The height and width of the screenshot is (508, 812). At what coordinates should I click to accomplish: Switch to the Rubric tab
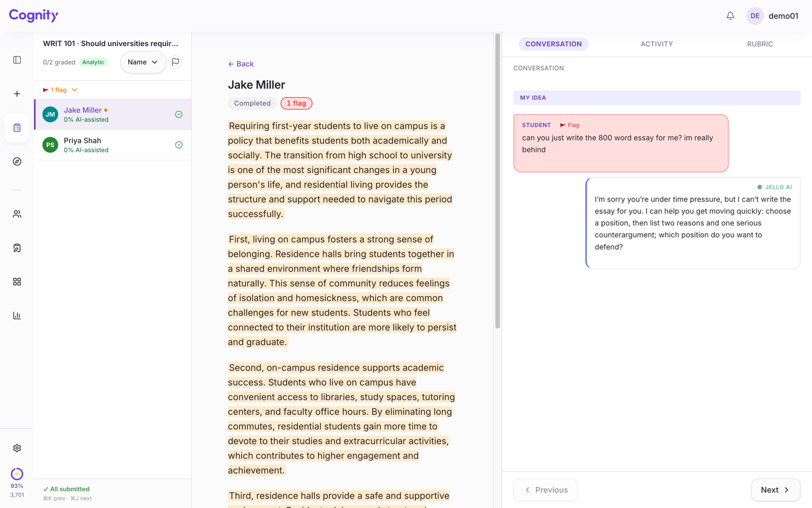[x=760, y=44]
